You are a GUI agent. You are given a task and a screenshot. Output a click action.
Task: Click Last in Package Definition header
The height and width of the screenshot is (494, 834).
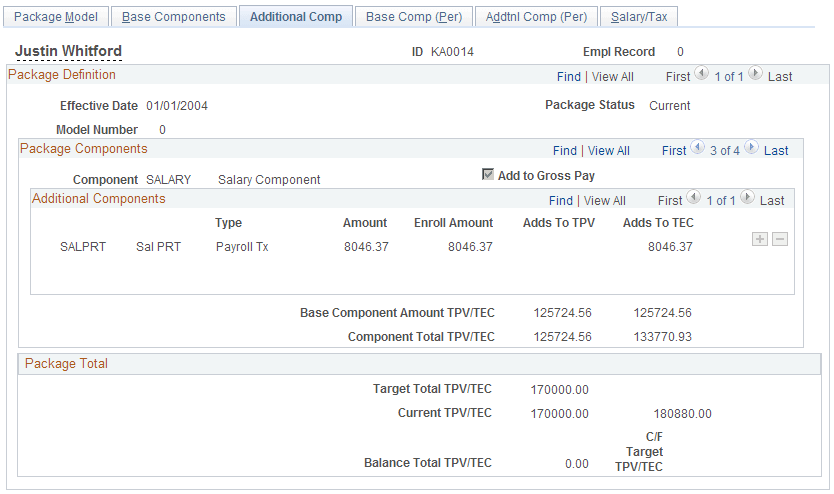coord(780,77)
